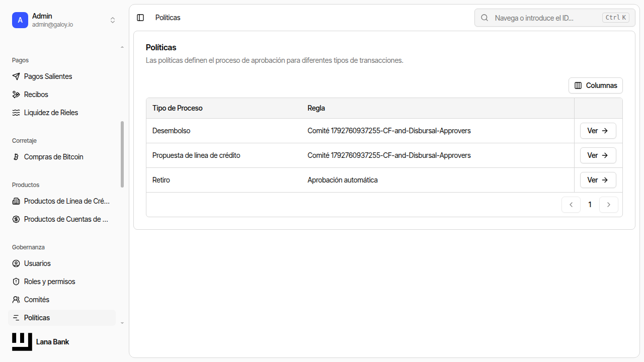
Task: Open the Columnas column chooser
Action: point(596,85)
